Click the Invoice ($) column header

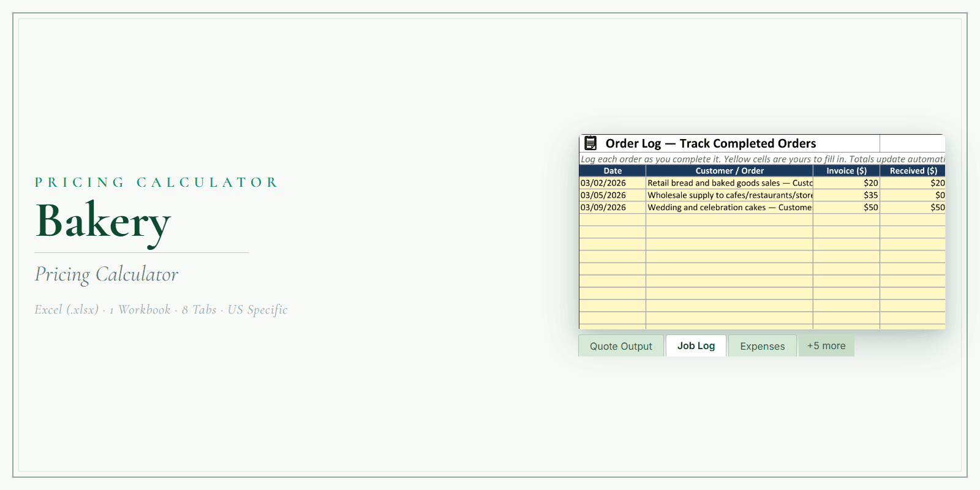click(846, 171)
